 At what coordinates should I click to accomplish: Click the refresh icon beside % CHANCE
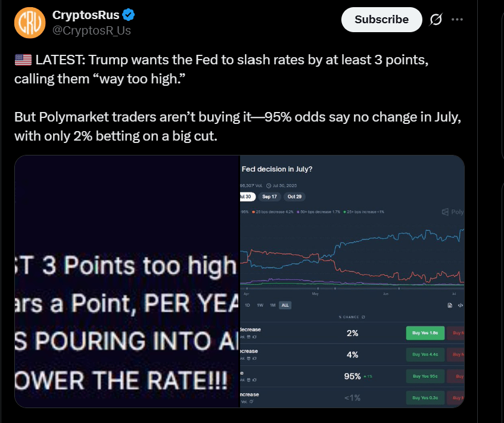[x=363, y=317]
